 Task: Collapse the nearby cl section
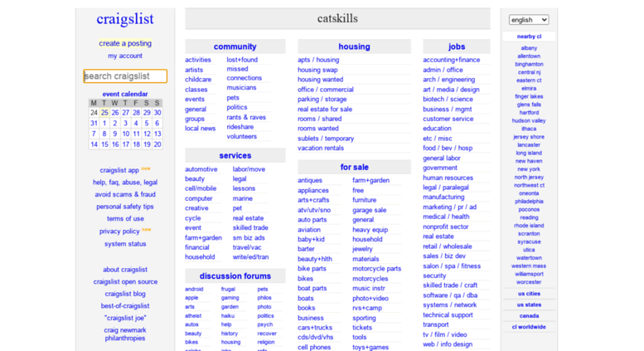pos(529,37)
